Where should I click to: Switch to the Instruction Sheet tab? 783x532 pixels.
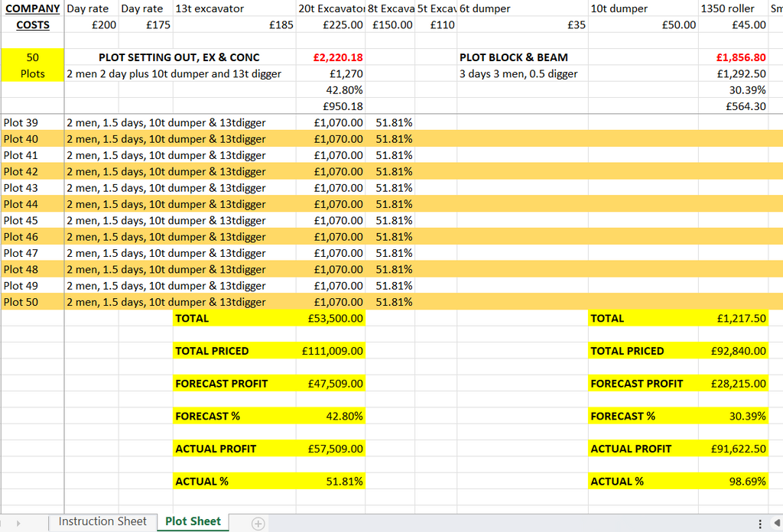[x=102, y=521]
